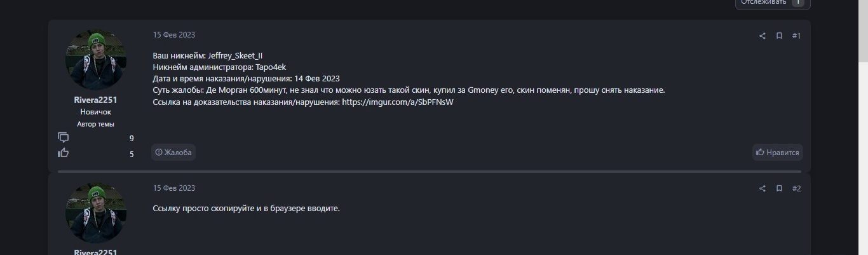Click the thumbs-up reactions icon in the user panel
Screen dimensions: 868x255
coord(64,153)
